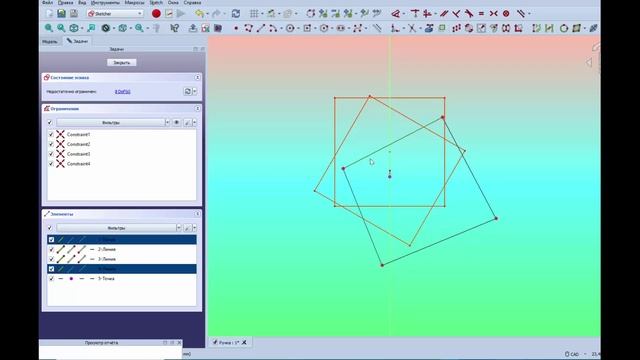Collapse the sketch state section
640x360 pixels.
198,77
